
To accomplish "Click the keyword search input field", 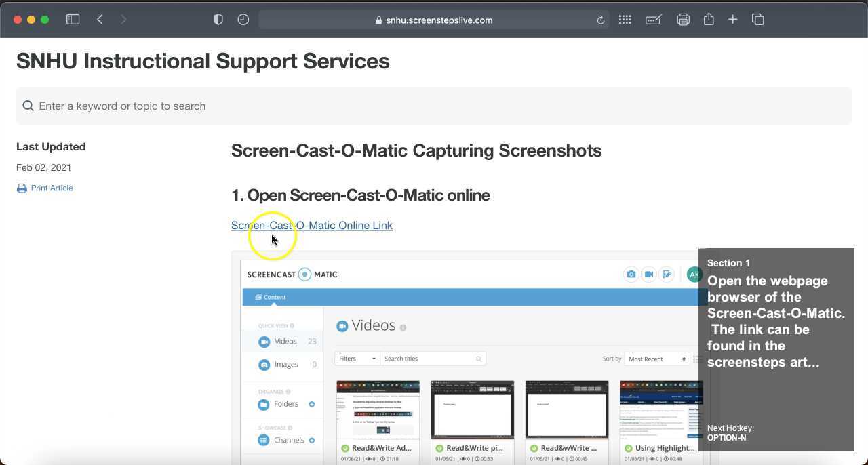I will (x=433, y=106).
